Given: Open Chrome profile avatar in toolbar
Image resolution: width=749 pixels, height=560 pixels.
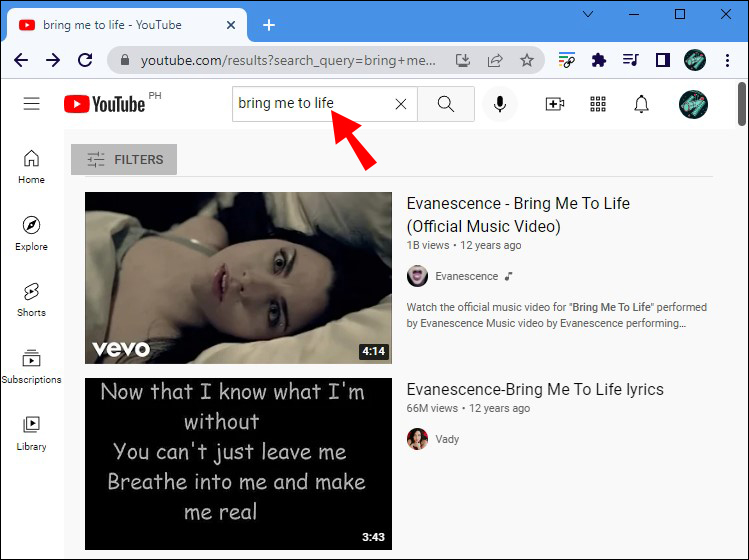Looking at the screenshot, I should 695,60.
